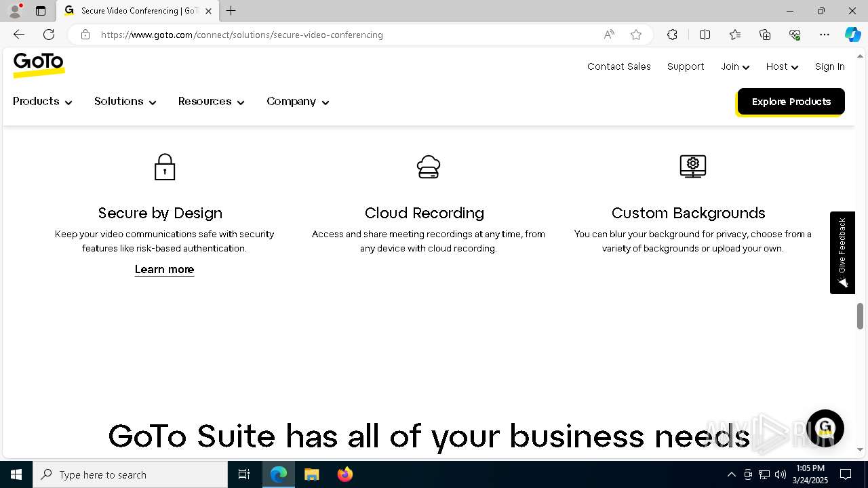Viewport: 868px width, 488px height.
Task: Expand the Solutions menu
Action: point(125,102)
